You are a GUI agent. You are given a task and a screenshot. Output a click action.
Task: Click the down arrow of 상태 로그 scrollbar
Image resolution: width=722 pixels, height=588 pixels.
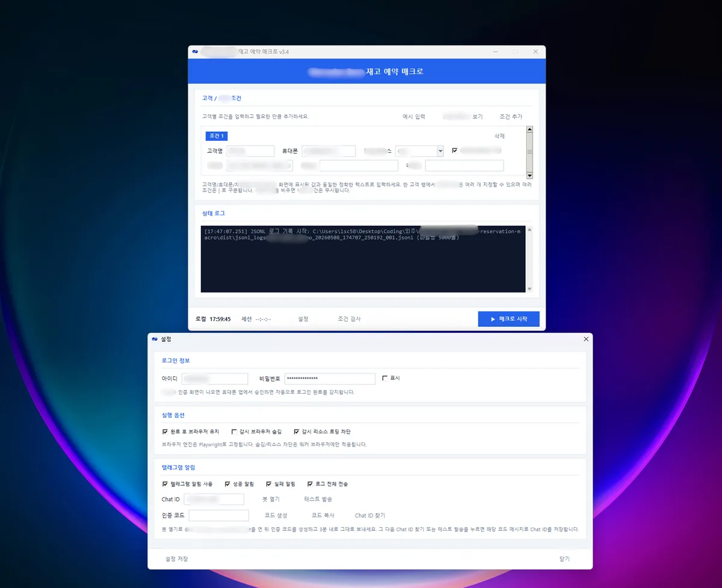pos(529,289)
